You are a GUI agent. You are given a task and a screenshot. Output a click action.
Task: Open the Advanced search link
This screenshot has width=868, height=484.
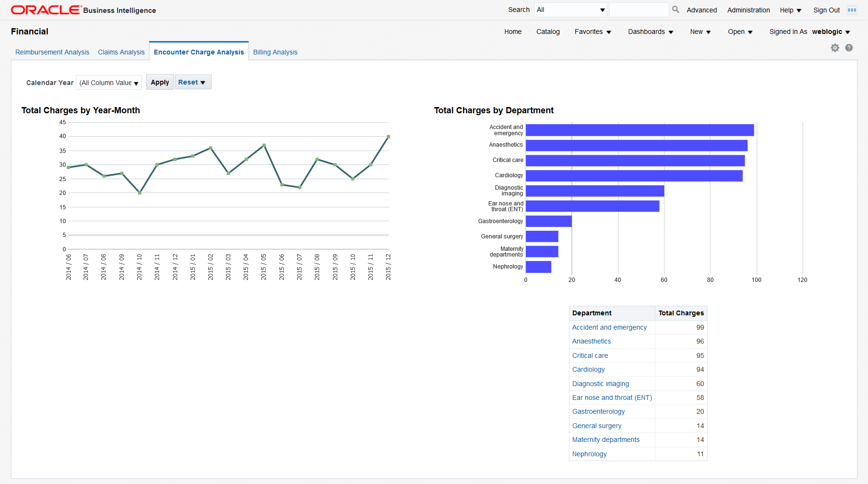(x=702, y=10)
